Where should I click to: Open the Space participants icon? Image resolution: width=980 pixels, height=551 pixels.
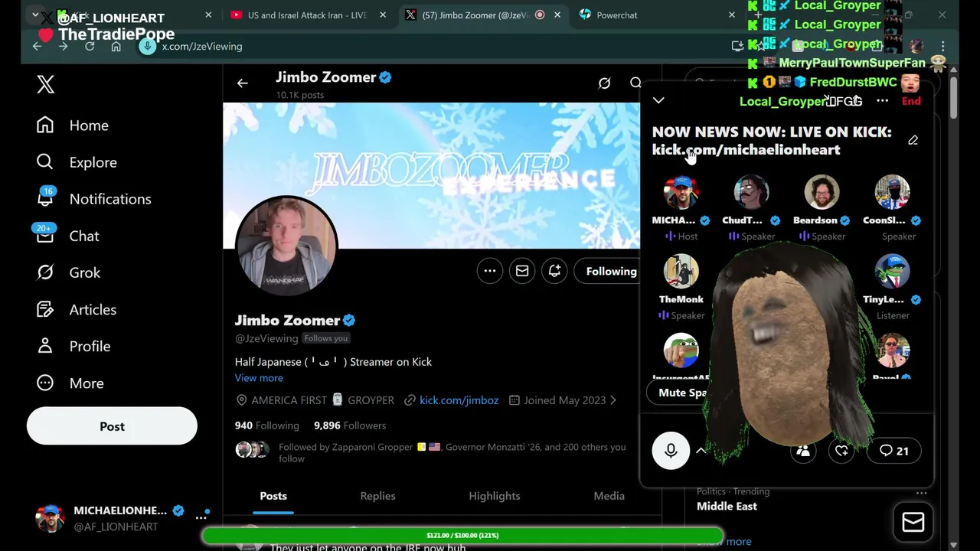(803, 451)
